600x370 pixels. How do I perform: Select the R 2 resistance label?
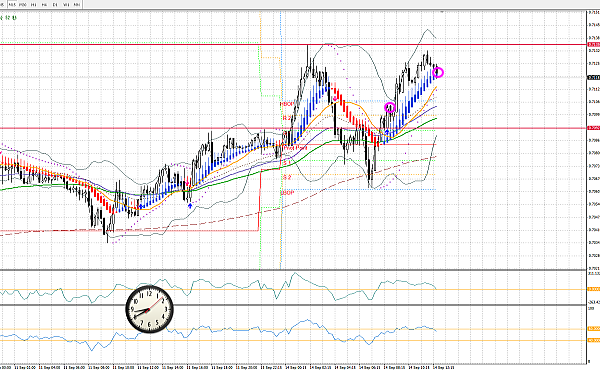pyautogui.click(x=287, y=118)
